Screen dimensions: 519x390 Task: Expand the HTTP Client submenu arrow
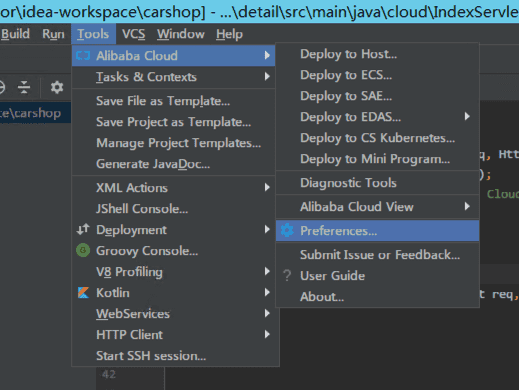coord(267,334)
